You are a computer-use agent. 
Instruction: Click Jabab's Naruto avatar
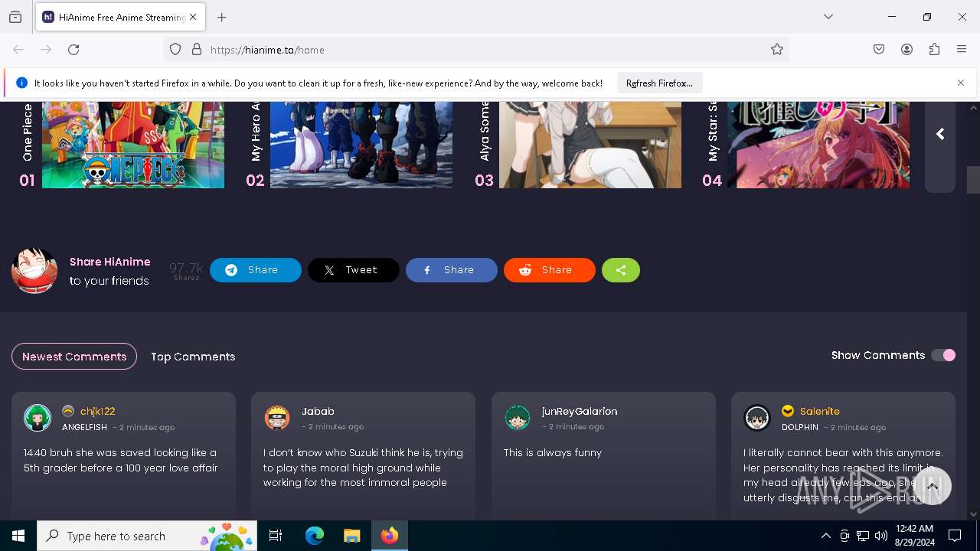pos(277,418)
